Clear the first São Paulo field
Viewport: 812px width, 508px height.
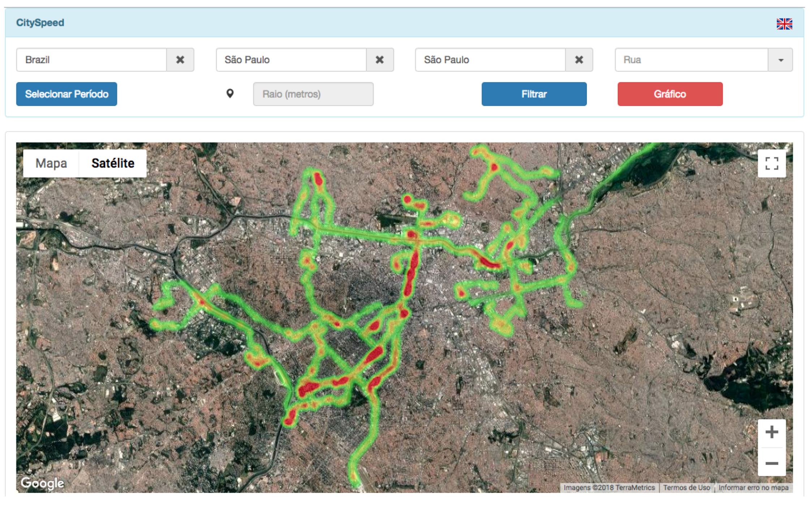coord(379,60)
